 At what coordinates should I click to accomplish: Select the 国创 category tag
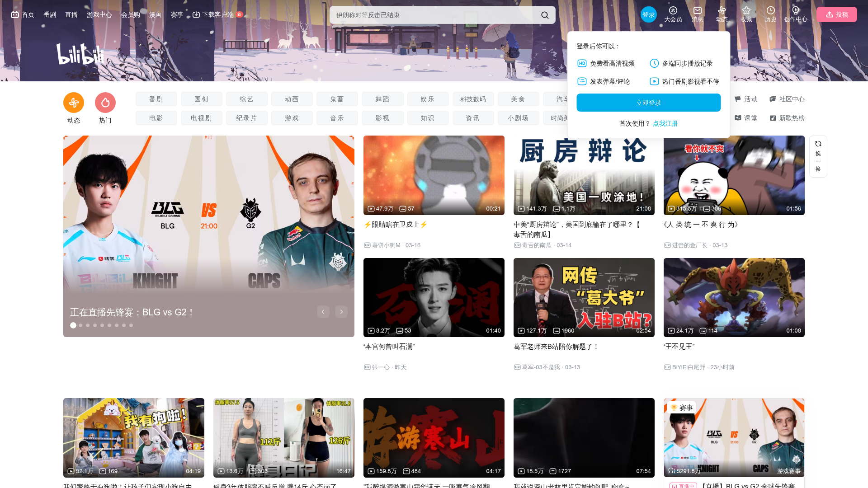coord(202,99)
